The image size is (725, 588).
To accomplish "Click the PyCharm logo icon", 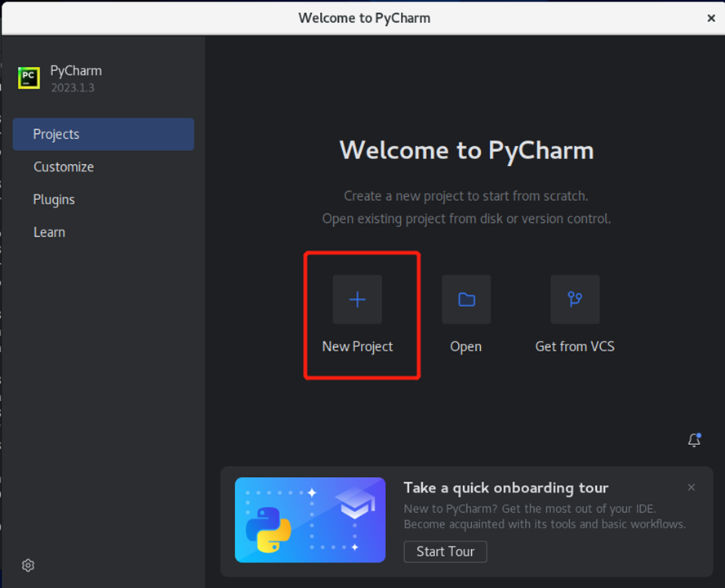I will click(29, 78).
